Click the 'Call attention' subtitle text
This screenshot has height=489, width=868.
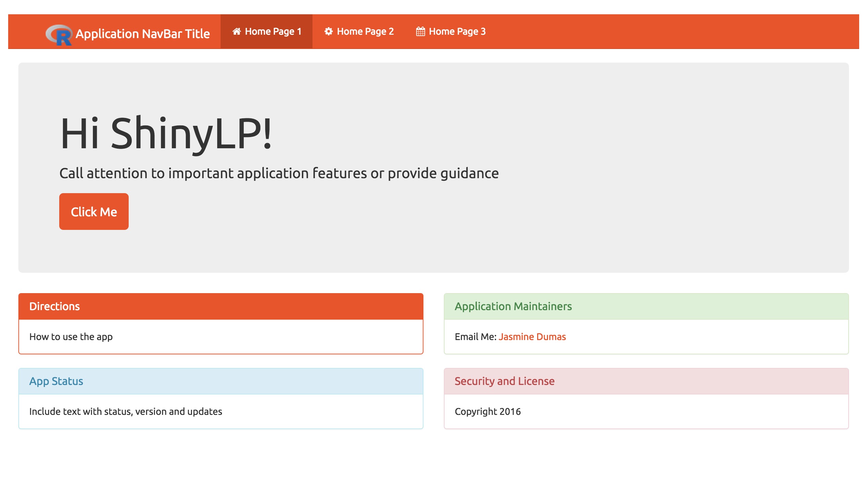click(279, 173)
